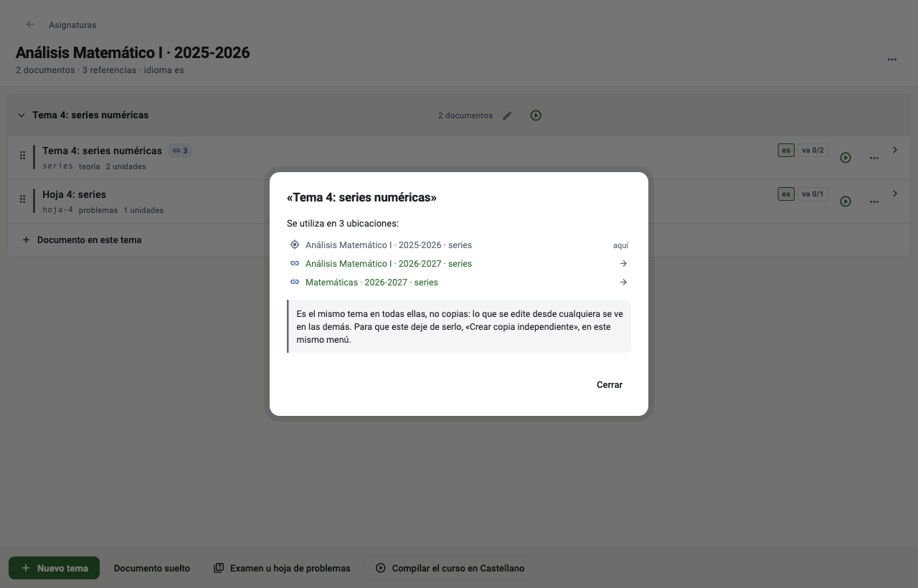This screenshot has height=588, width=918.
Task: Toggle the va 0/1 badge on Hoja 4
Action: [813, 194]
